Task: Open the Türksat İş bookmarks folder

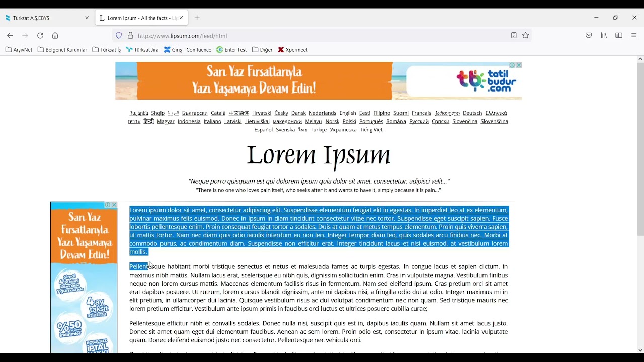Action: point(107,50)
